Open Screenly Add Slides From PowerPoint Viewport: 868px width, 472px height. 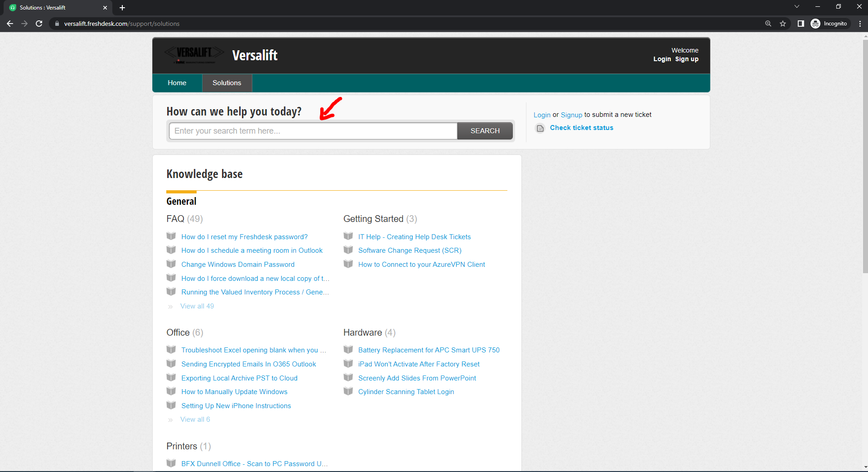click(x=417, y=378)
